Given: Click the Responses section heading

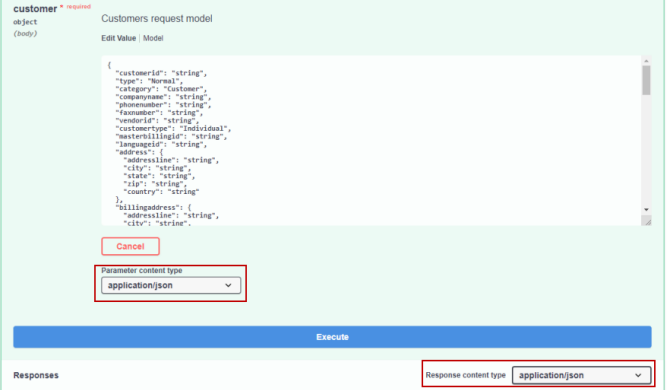Looking at the screenshot, I should tap(36, 375).
